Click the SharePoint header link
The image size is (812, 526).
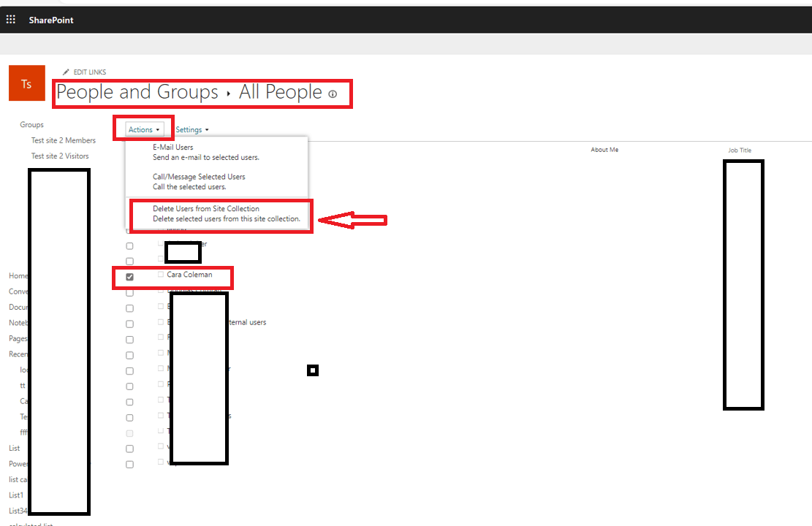click(x=51, y=20)
